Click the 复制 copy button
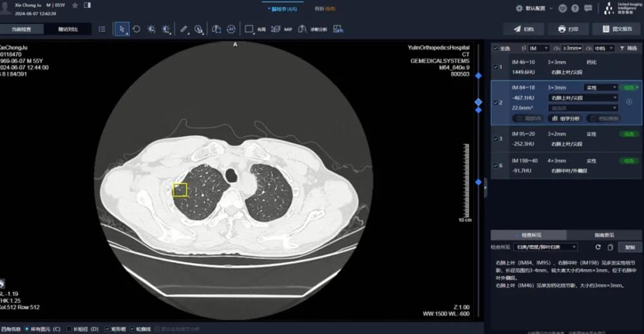644x334 pixels. coord(629,247)
